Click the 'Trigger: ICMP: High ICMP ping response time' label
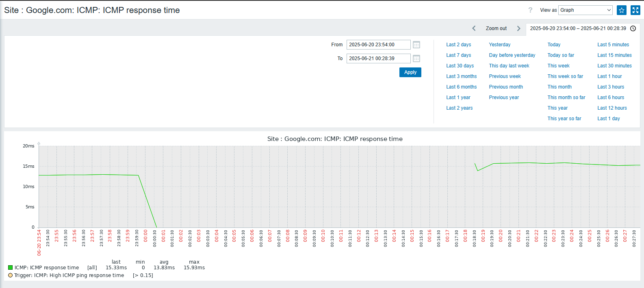Viewport: 644px width, 288px height. click(x=69, y=275)
